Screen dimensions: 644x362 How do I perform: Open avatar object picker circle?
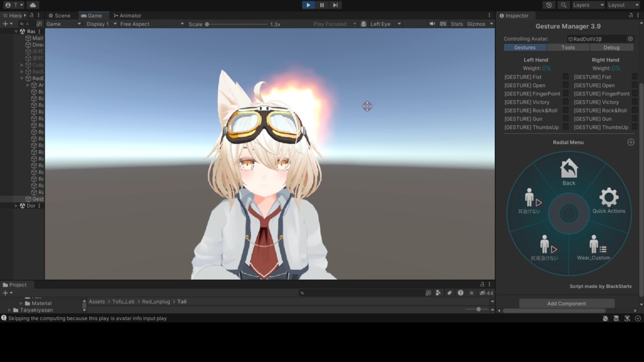tap(630, 39)
